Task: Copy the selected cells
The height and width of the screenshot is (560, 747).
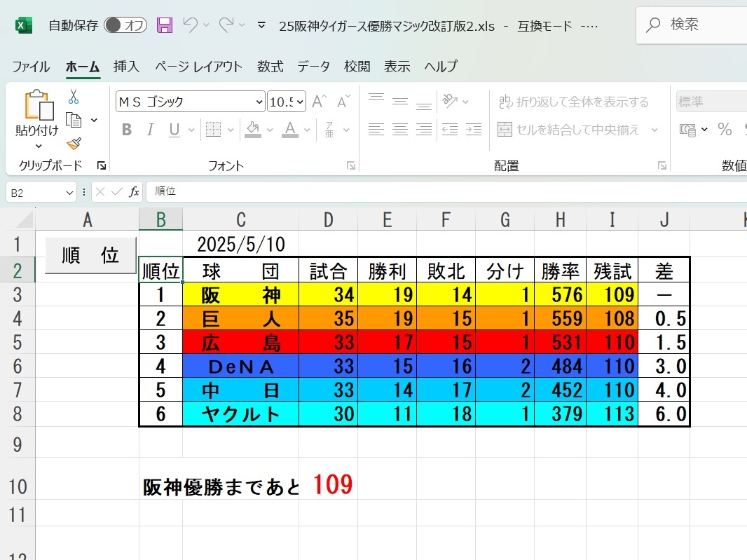Action: 74,120
